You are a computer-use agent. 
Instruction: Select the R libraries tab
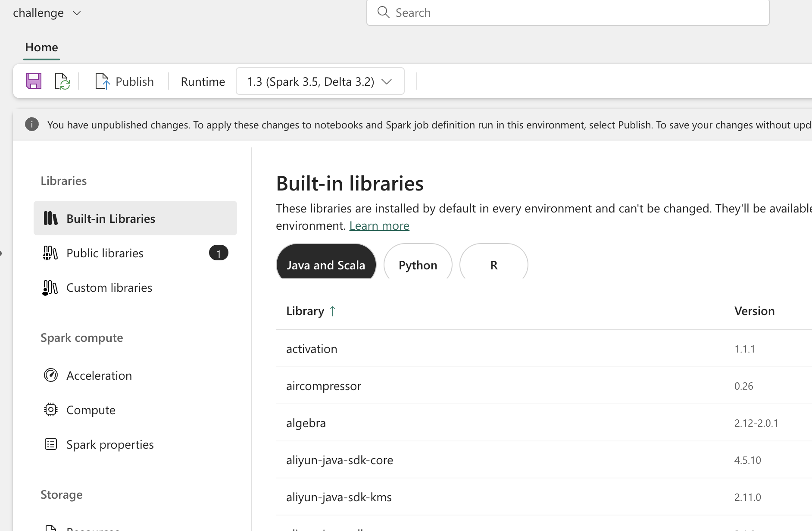click(494, 262)
